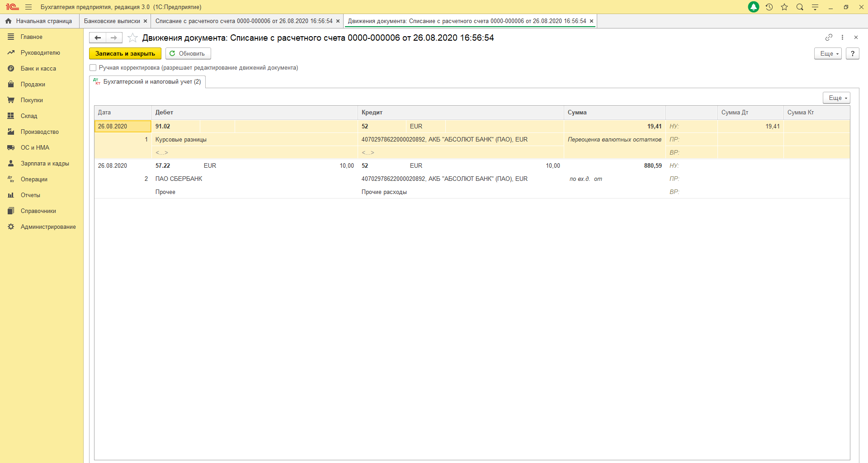Open the hamburger main menu
Viewport: 868px width, 463px height.
28,7
